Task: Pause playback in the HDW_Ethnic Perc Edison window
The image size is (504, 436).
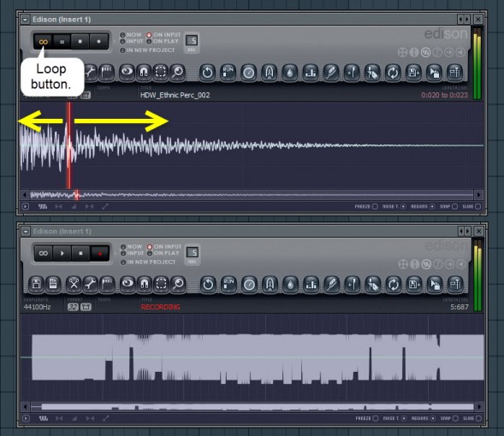Action: tap(62, 42)
